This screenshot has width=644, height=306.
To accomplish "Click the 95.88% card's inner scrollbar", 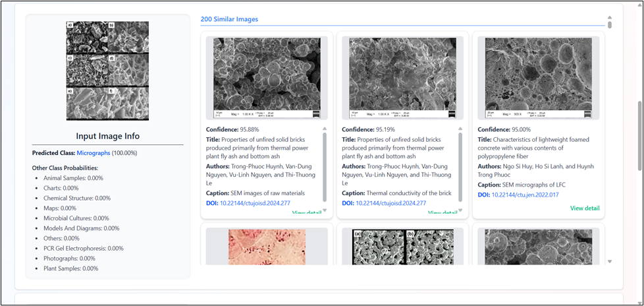I will 325,167.
